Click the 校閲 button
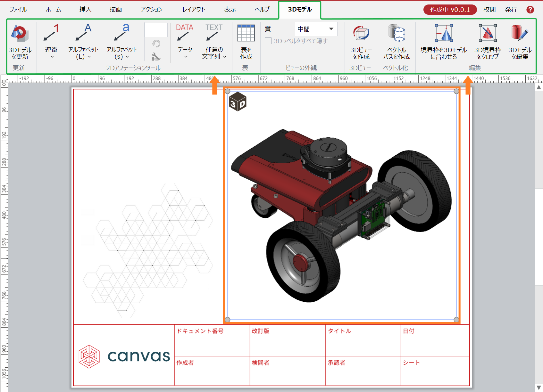Screen dimensions: 543x392 click(x=489, y=10)
